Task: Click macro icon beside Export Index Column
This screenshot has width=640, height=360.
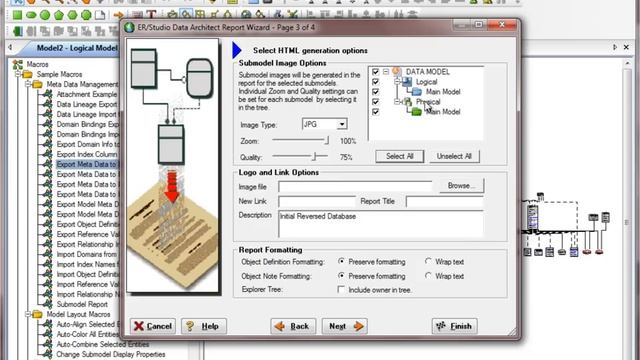Action: 48,154
